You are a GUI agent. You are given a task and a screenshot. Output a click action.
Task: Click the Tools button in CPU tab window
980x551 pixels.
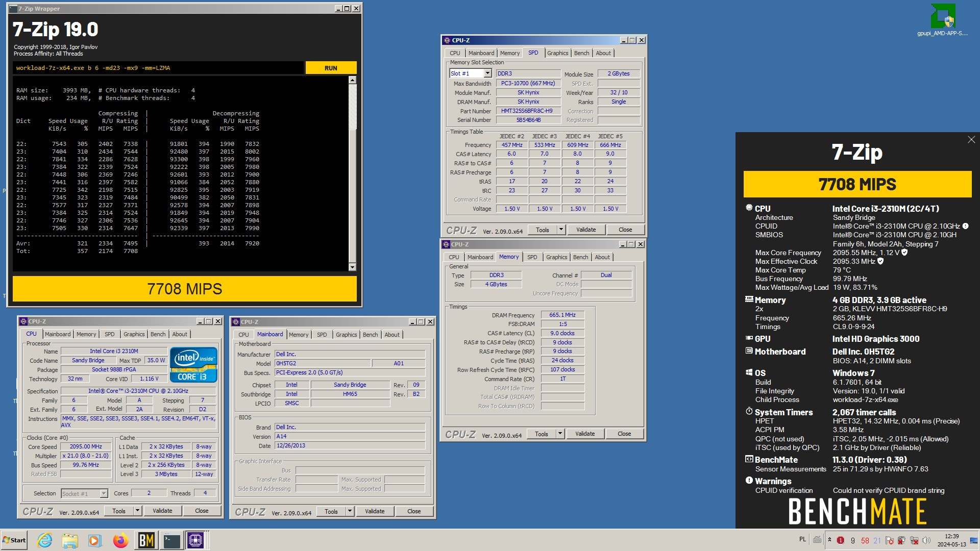click(x=119, y=511)
